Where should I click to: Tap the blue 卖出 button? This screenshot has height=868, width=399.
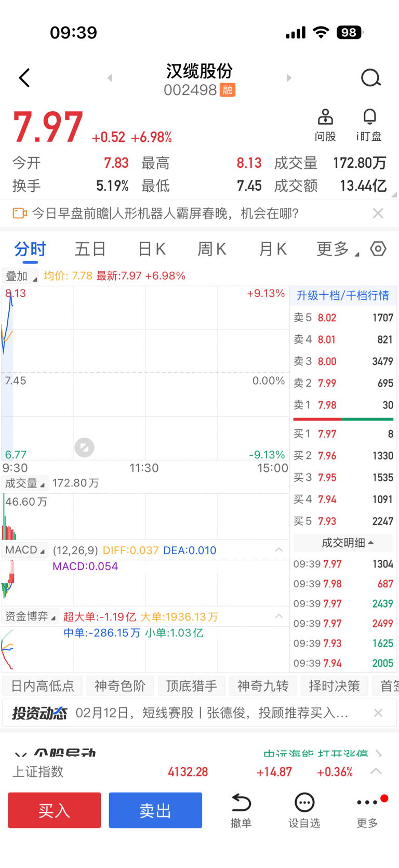point(155,810)
